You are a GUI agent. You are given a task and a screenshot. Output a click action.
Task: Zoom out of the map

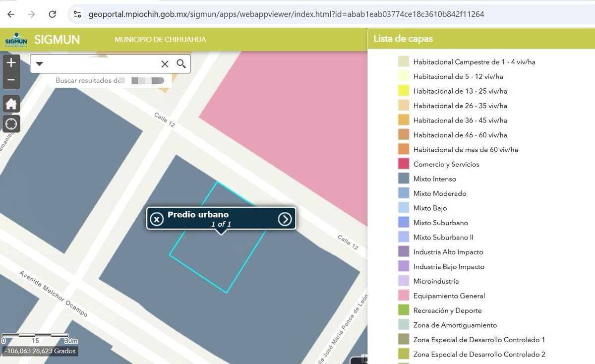point(11,80)
